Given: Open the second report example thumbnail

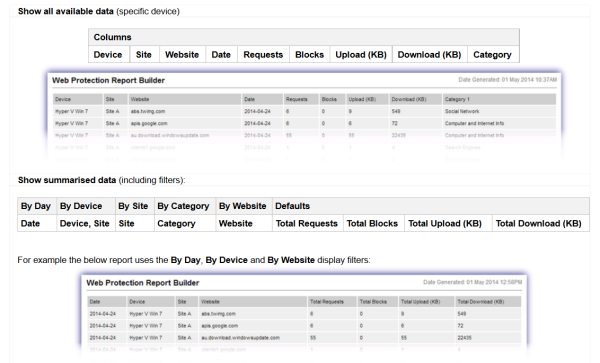Looking at the screenshot, I should pyautogui.click(x=304, y=317).
